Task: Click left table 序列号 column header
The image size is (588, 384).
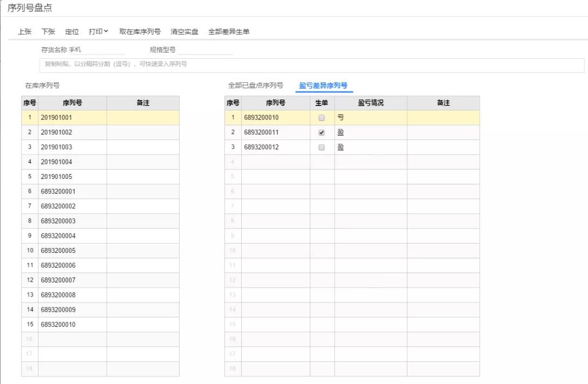Action: click(x=72, y=103)
